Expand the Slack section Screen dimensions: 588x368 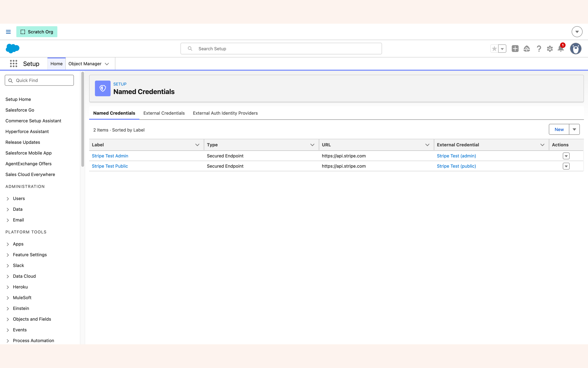point(8,266)
